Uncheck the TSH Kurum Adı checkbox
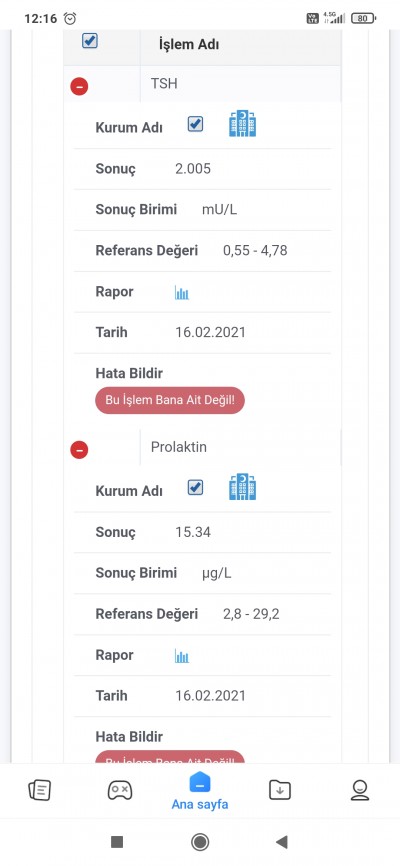The height and width of the screenshot is (866, 400). [195, 124]
